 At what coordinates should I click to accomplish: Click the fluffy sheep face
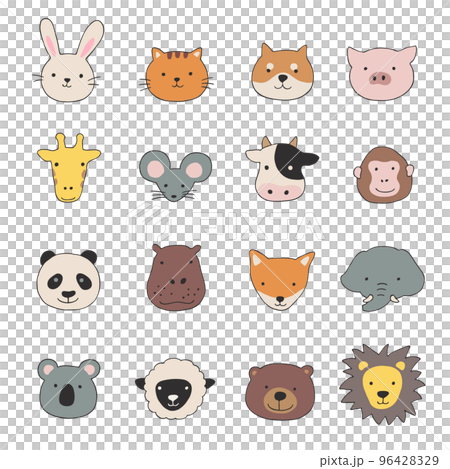(x=175, y=389)
